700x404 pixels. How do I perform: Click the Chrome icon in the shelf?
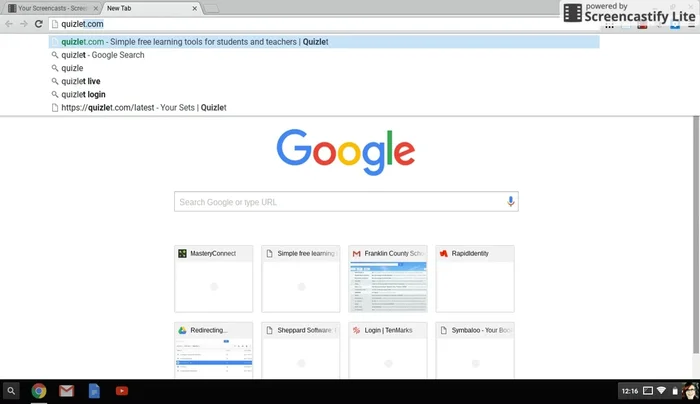click(x=39, y=391)
